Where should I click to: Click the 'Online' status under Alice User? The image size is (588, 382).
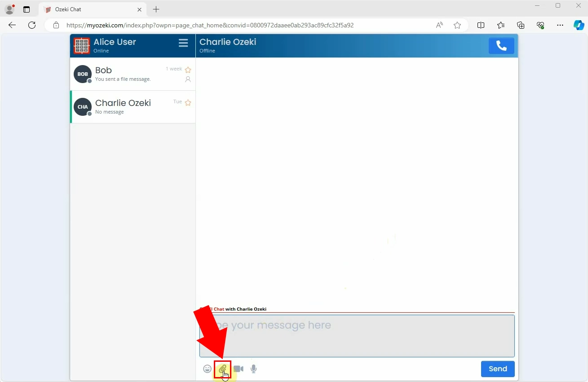[101, 51]
